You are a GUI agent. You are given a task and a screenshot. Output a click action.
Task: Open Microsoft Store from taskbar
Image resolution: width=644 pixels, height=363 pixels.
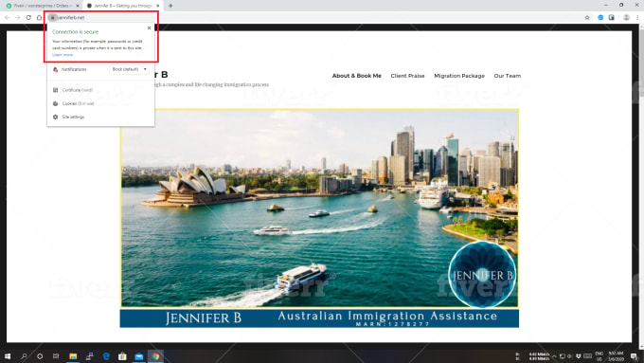[122, 356]
